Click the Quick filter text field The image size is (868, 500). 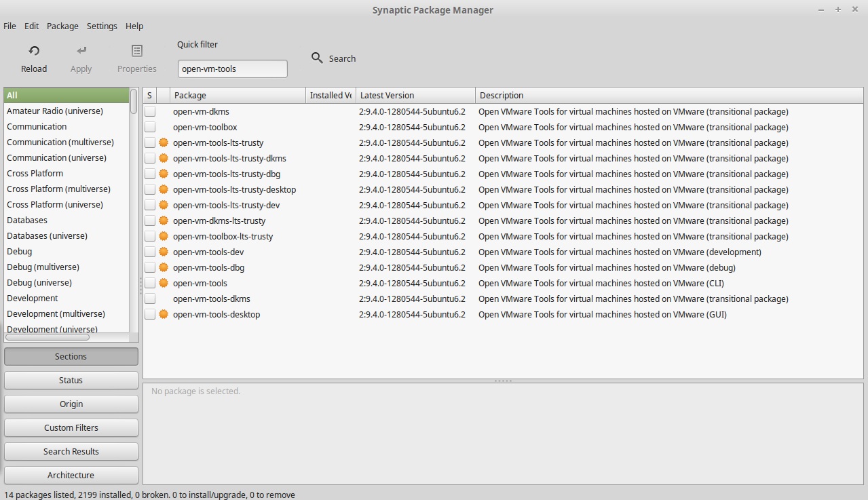tap(233, 69)
